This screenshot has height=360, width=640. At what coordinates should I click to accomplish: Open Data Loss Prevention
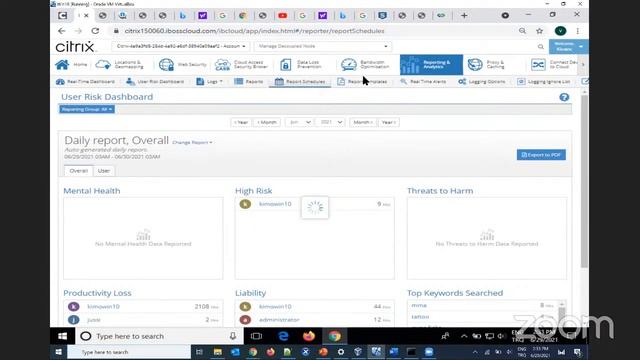click(300, 64)
